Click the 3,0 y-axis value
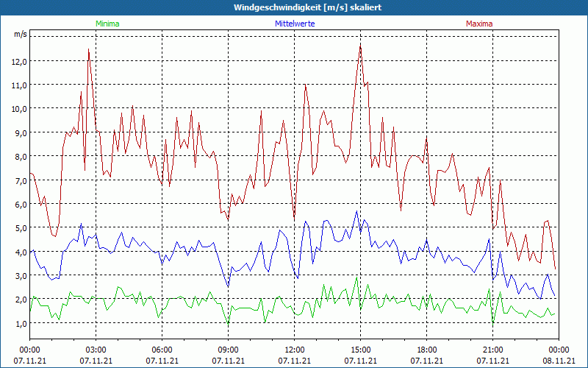Viewport: 588px width, 368px height. 21,276
